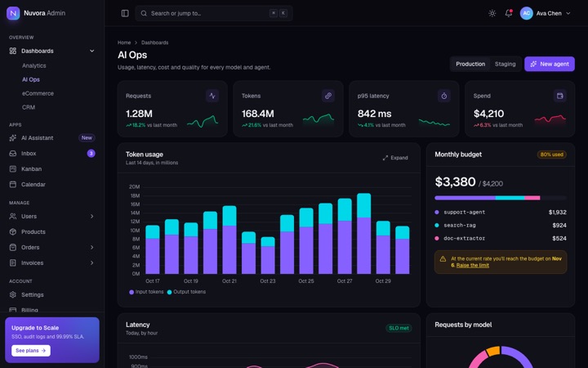Expand the Invoices submenu chevron
The width and height of the screenshot is (588, 368).
(91, 263)
